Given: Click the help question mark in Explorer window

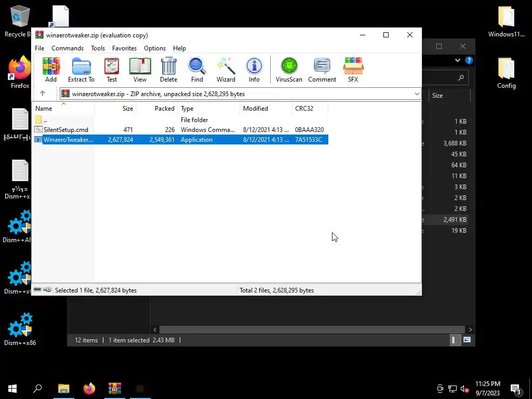Looking at the screenshot, I should [469, 60].
